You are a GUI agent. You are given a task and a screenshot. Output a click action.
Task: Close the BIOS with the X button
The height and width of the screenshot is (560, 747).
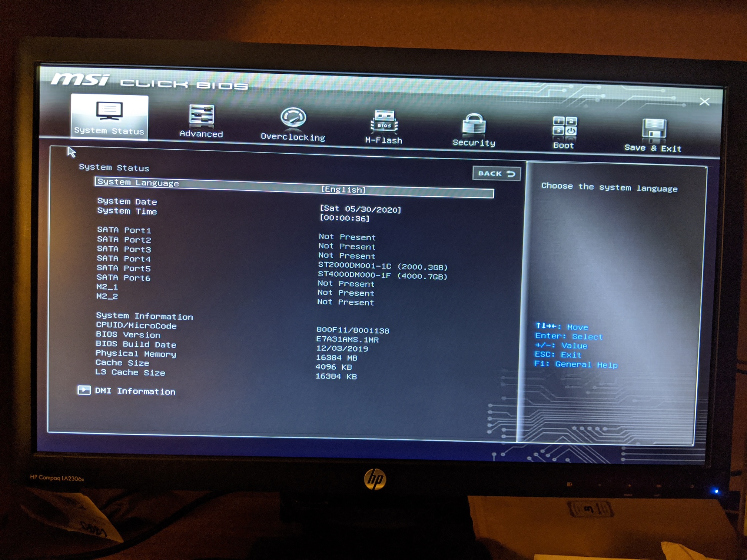tap(704, 101)
